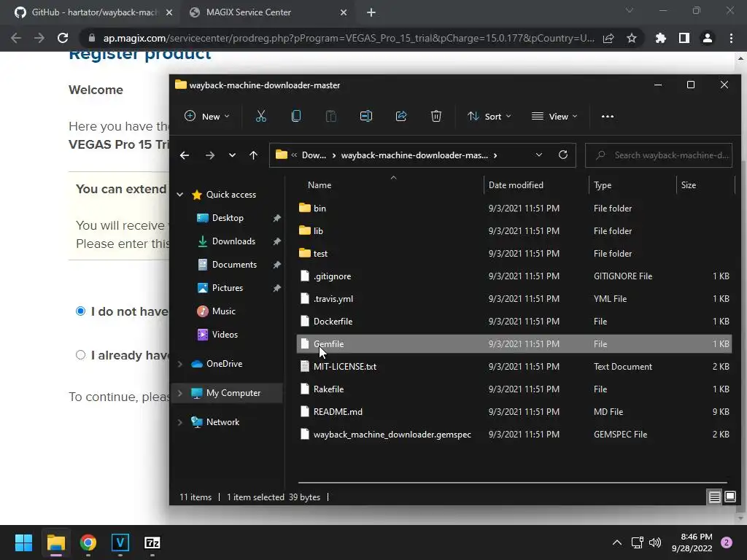Click the Cut scissors icon in Explorer toolbar
This screenshot has width=747, height=560.
[x=260, y=116]
